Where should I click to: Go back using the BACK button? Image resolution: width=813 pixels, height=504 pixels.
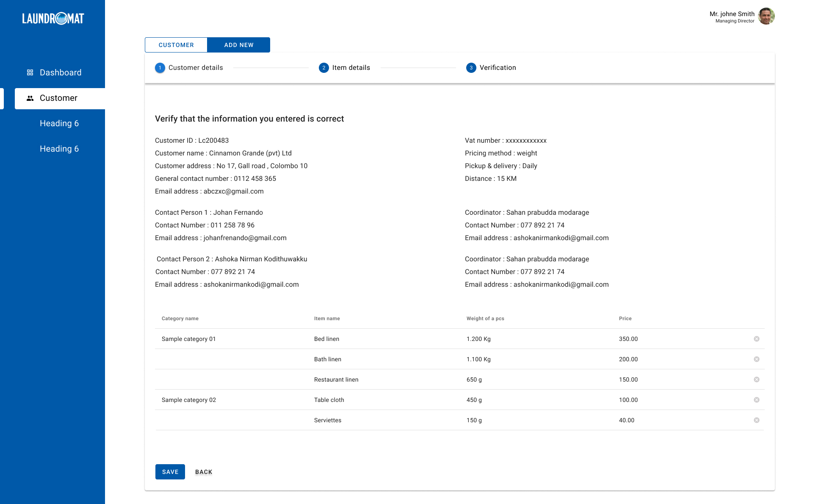click(x=204, y=471)
